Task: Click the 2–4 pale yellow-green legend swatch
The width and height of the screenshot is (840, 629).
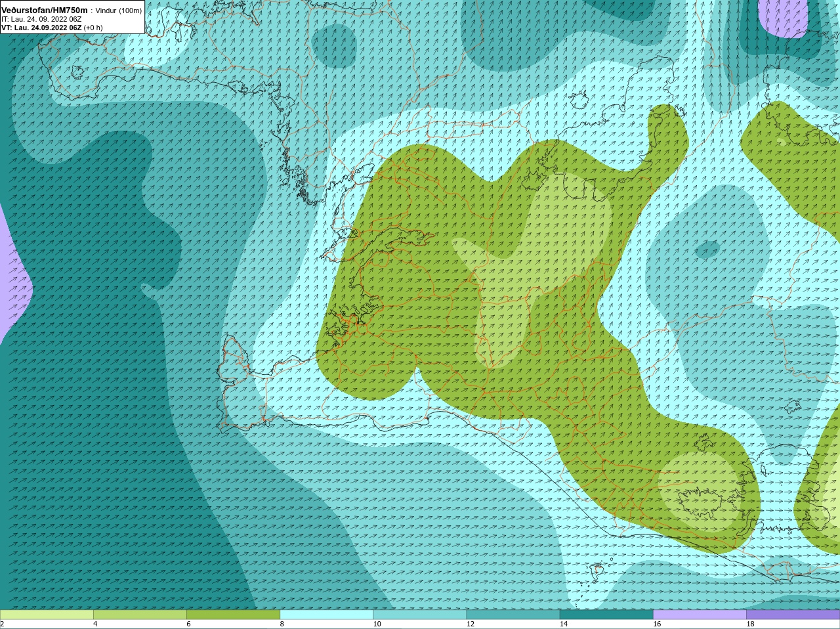Action: (x=47, y=615)
